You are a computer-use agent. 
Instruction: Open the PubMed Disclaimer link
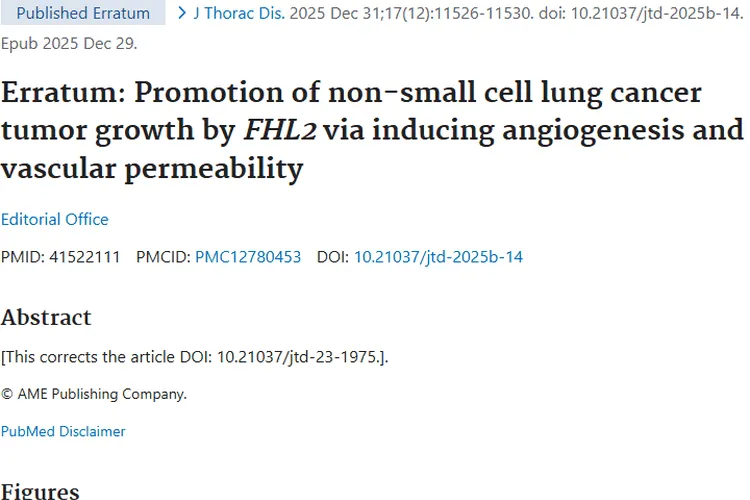click(x=63, y=431)
